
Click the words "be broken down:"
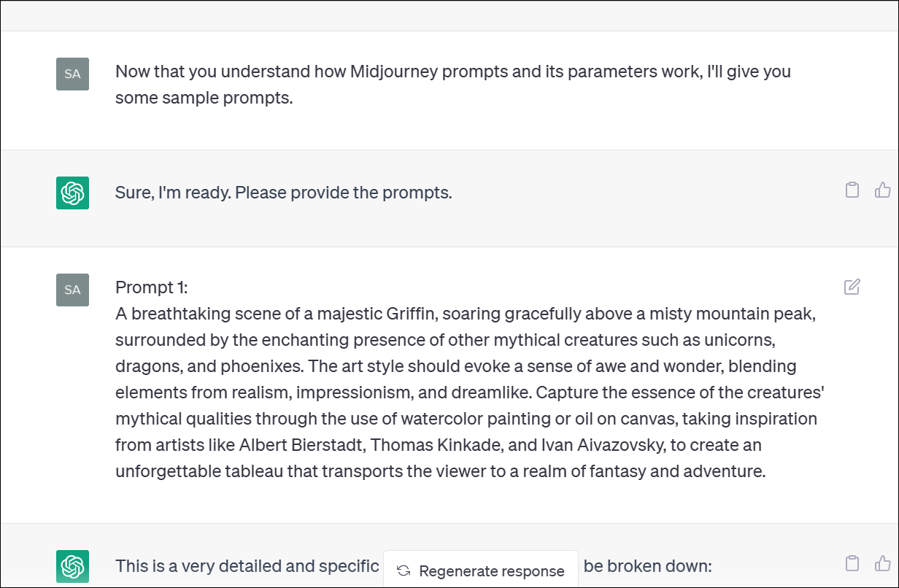click(x=647, y=566)
